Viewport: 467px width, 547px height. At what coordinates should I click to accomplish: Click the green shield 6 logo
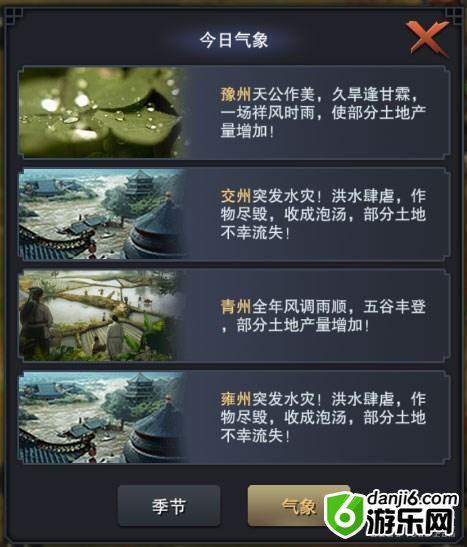pyautogui.click(x=345, y=515)
